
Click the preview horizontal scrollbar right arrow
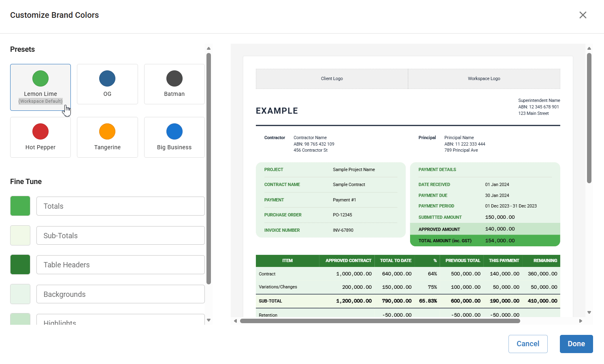tap(581, 321)
